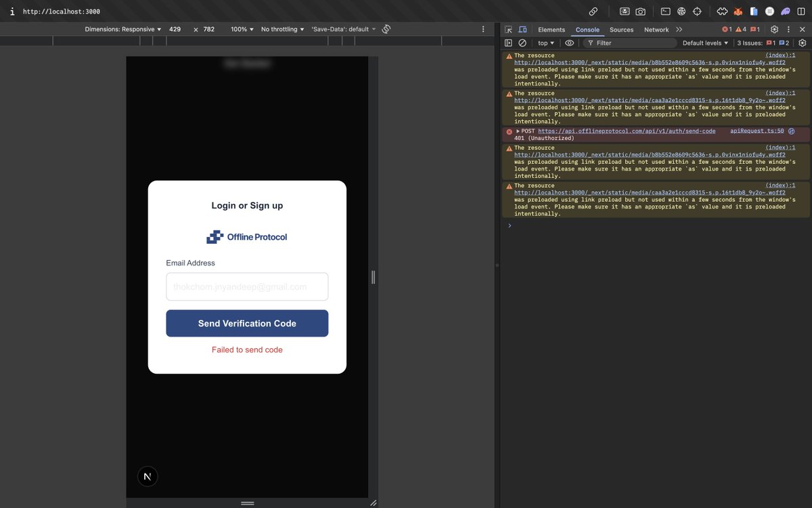Image resolution: width=812 pixels, height=508 pixels.
Task: Click the Login or Sign up heading
Action: 247,205
